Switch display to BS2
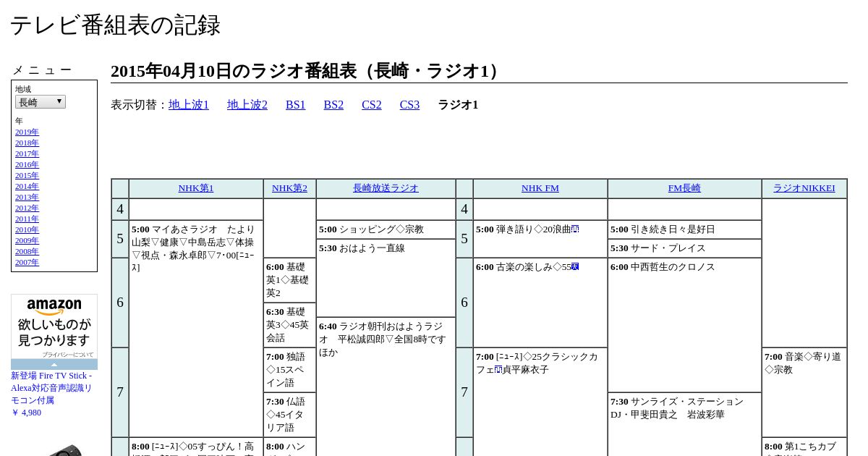 click(333, 105)
